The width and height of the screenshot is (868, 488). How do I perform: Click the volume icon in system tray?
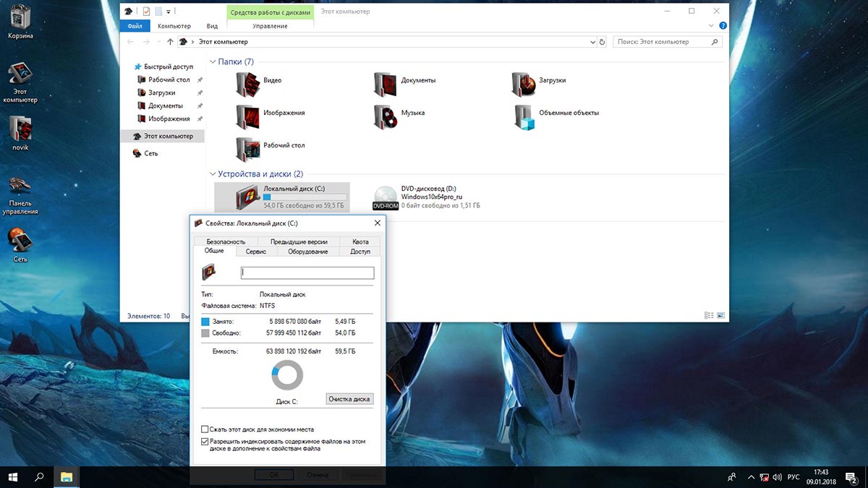(776, 477)
